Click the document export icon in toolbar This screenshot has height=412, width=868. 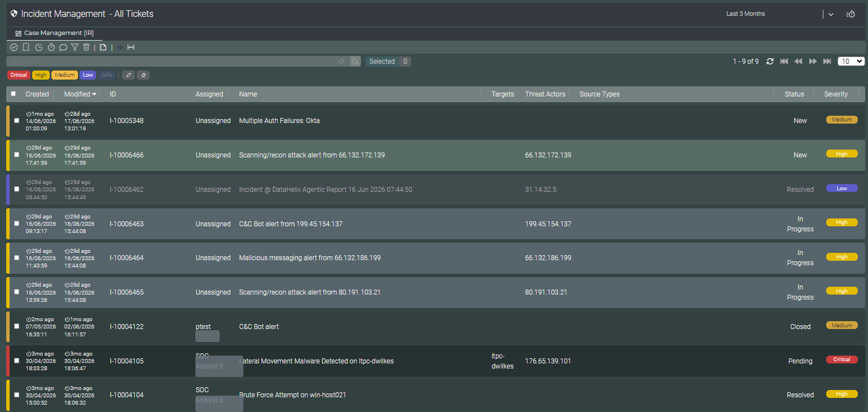point(103,47)
